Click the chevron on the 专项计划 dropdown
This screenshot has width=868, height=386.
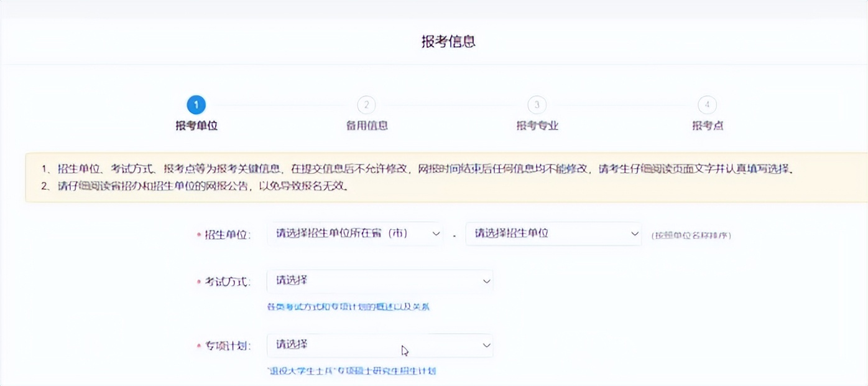pyautogui.click(x=485, y=344)
